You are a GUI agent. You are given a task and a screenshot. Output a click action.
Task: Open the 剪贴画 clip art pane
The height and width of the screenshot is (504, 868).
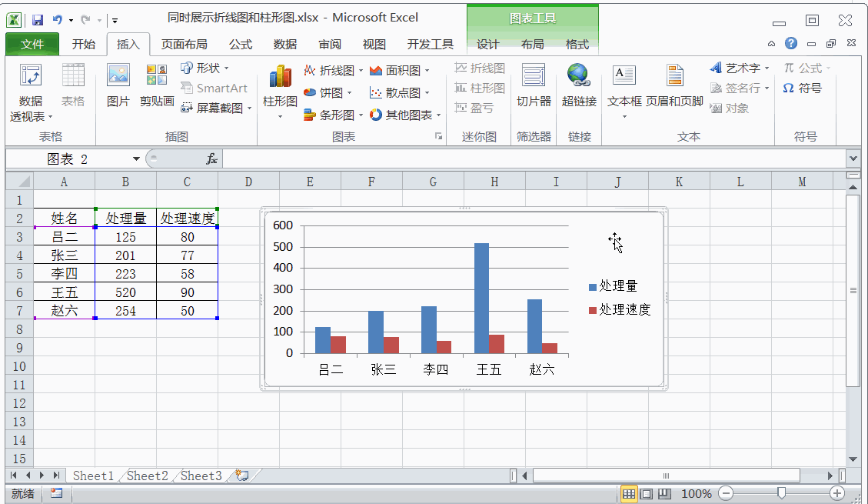pyautogui.click(x=157, y=85)
